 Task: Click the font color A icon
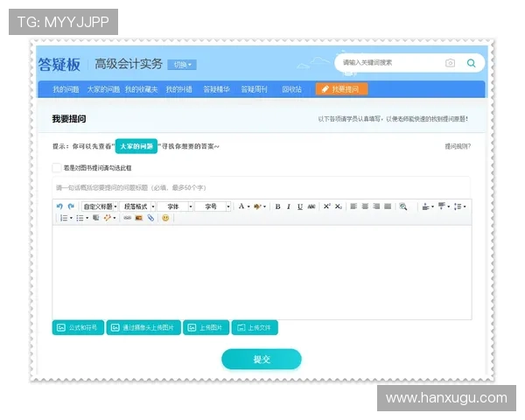point(241,206)
